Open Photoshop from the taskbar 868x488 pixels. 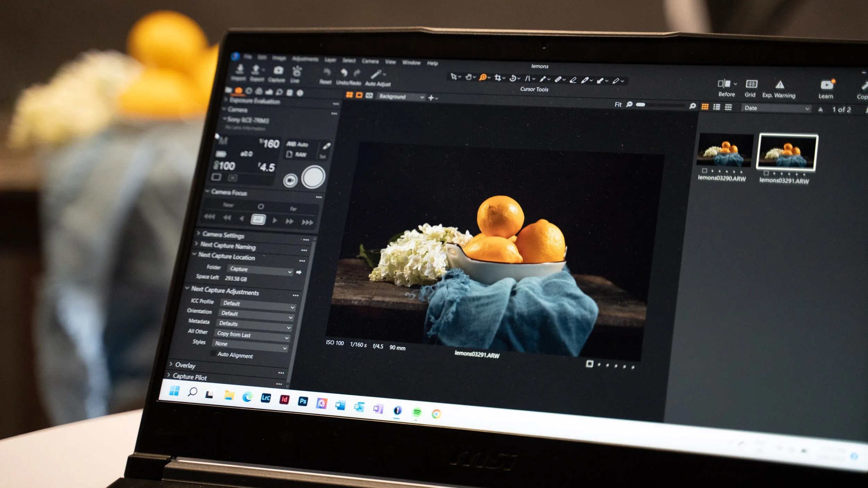pos(303,401)
